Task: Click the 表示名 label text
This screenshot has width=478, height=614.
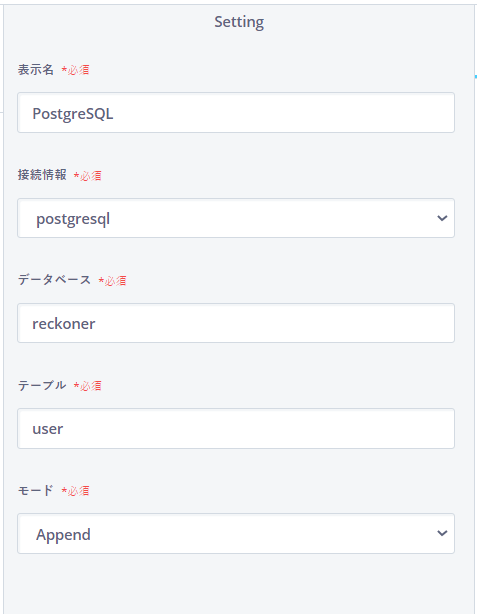Action: (x=36, y=70)
